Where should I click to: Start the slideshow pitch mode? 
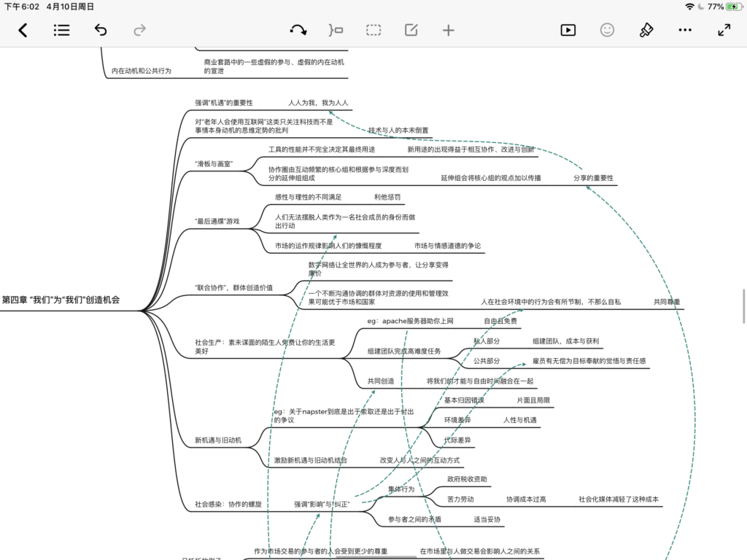tap(568, 31)
